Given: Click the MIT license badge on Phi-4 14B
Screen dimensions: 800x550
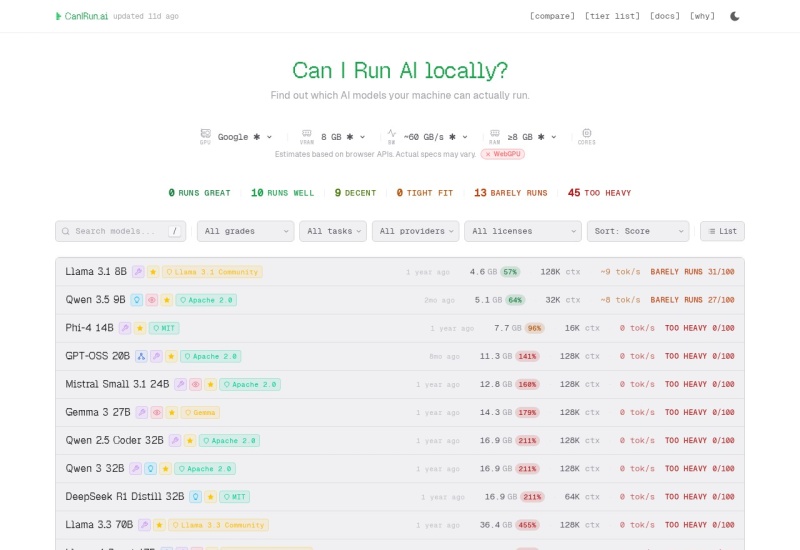Looking at the screenshot, I should click(164, 328).
